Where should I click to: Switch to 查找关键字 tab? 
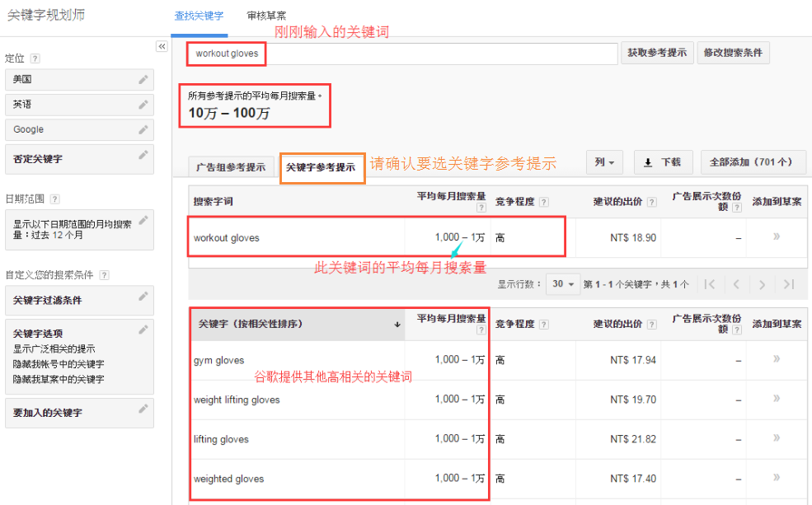199,16
